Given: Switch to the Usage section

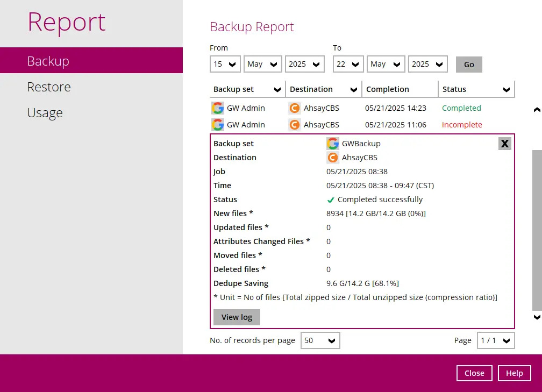Looking at the screenshot, I should 44,112.
